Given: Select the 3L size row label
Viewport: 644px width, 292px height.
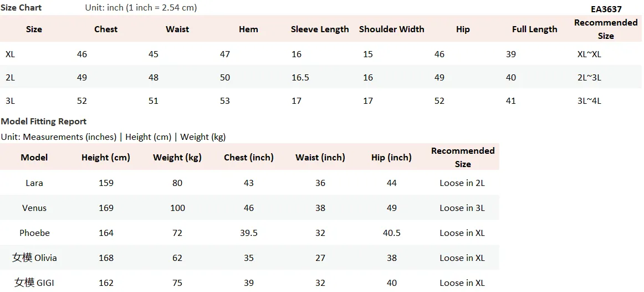Looking at the screenshot, I should tap(11, 101).
